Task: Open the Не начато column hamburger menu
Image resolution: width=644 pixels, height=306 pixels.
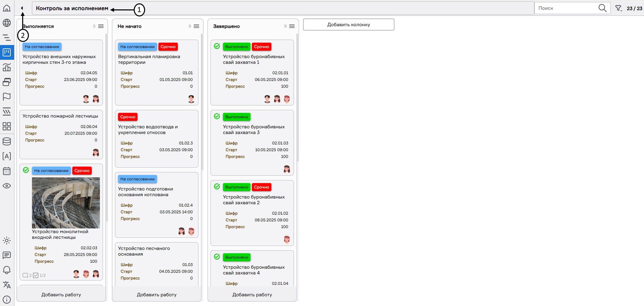Action: coord(197,26)
